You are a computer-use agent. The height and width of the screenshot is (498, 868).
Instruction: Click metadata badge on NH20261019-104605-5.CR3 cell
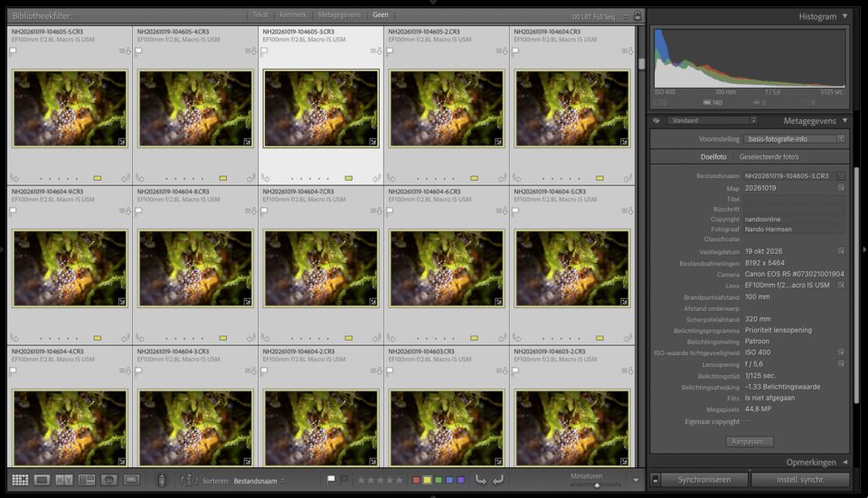pyautogui.click(x=125, y=51)
